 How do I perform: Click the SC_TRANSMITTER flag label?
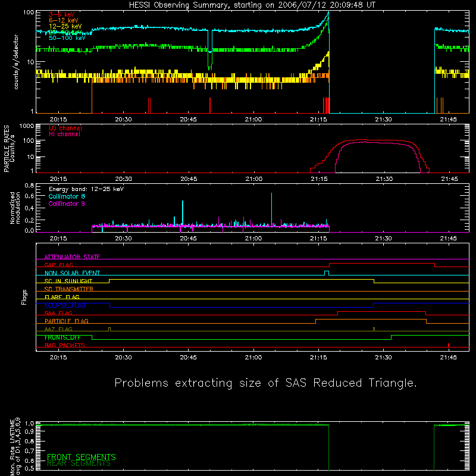pos(69,289)
